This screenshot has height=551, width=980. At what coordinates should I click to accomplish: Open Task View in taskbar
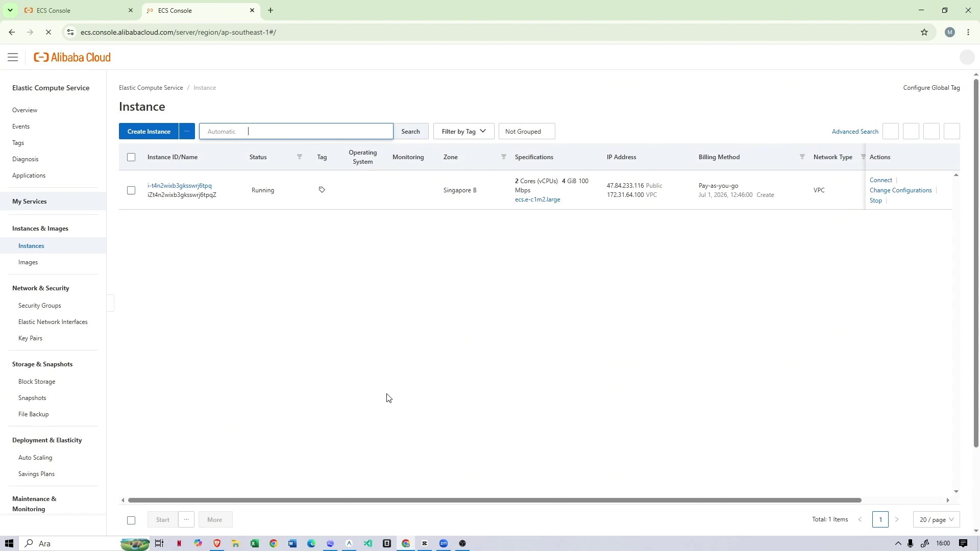(x=159, y=543)
